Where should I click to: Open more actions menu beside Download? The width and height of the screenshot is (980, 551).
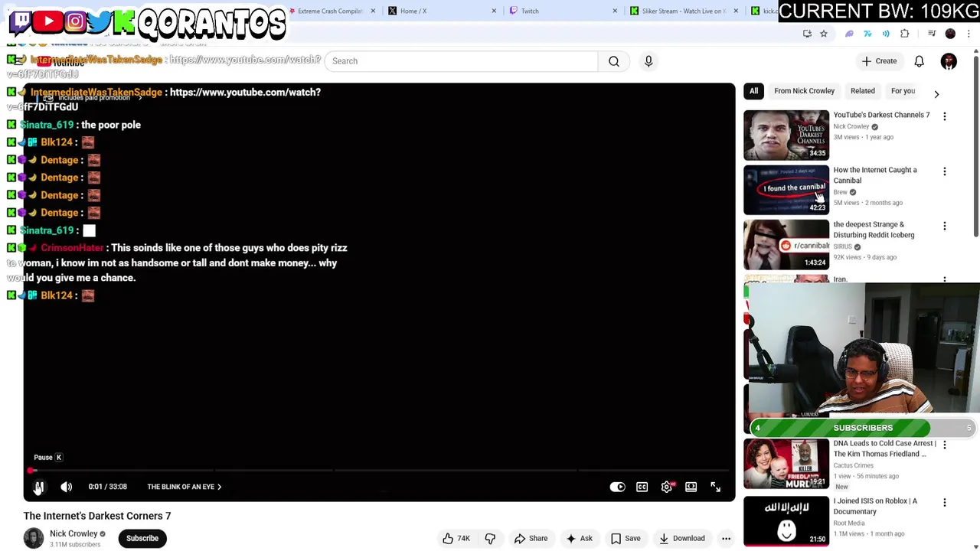tap(726, 538)
